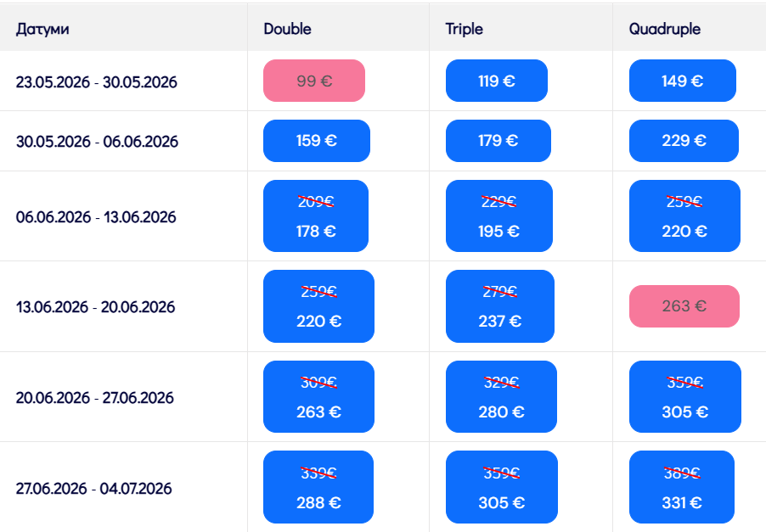The height and width of the screenshot is (532, 766).
Task: Choose the blue 263 € Double price
Action: (x=318, y=397)
